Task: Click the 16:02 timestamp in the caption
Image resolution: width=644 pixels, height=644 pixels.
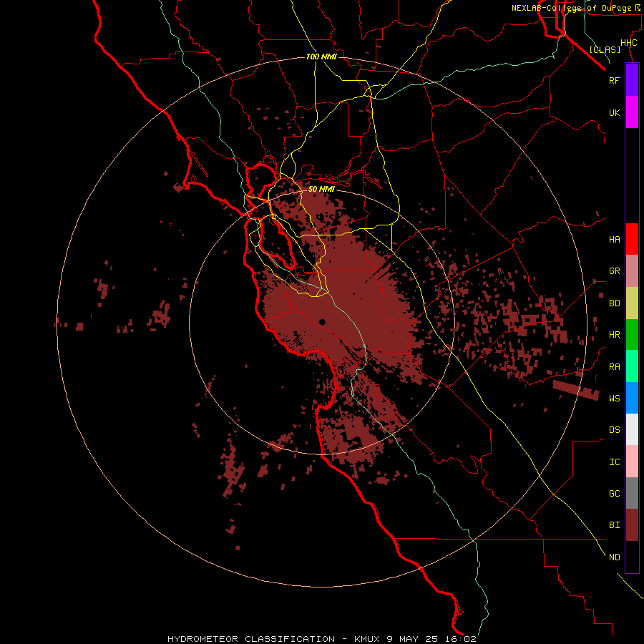Action: click(462, 639)
